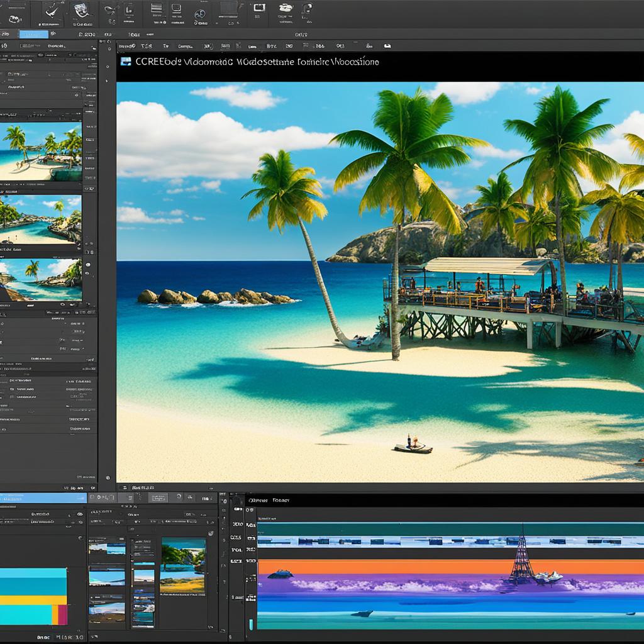Click the small blue icon before the preview title
644x644 pixels.
click(x=126, y=62)
